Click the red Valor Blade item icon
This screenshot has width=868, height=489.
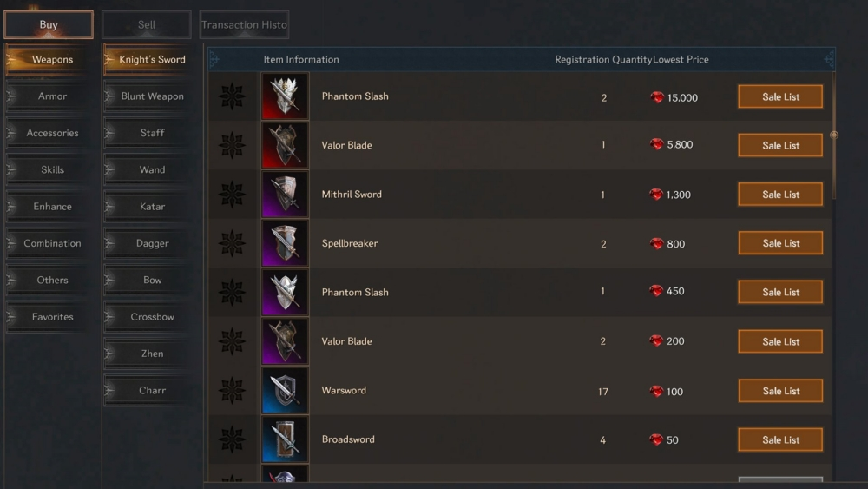[285, 145]
